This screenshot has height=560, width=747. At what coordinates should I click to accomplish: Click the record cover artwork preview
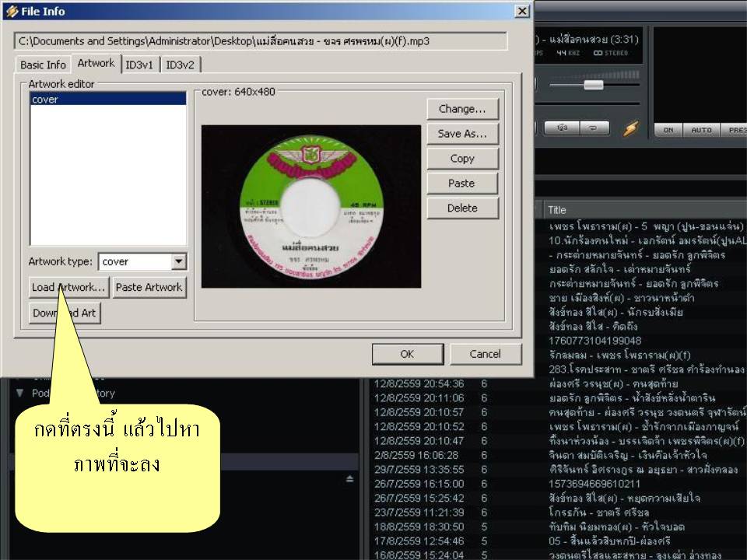(x=311, y=206)
